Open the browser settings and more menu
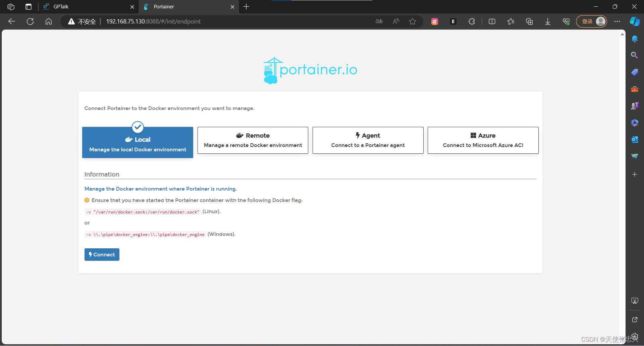The height and width of the screenshot is (346, 644). [x=617, y=21]
